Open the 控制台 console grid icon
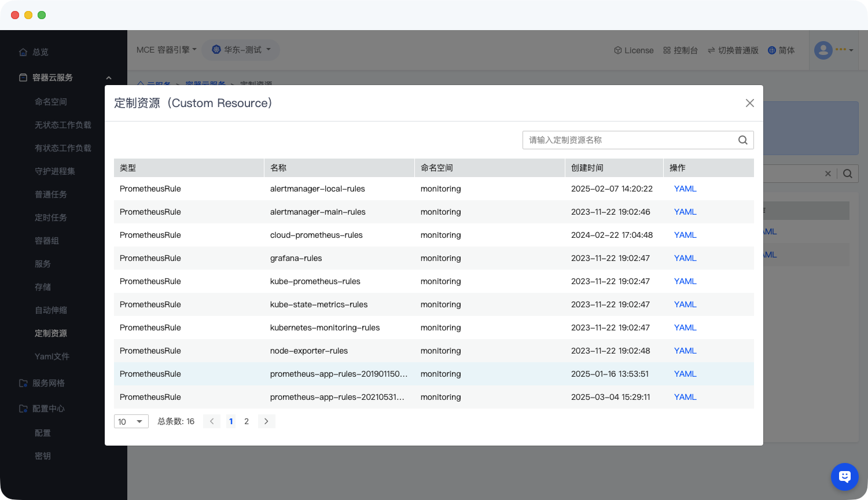868x500 pixels. point(667,50)
